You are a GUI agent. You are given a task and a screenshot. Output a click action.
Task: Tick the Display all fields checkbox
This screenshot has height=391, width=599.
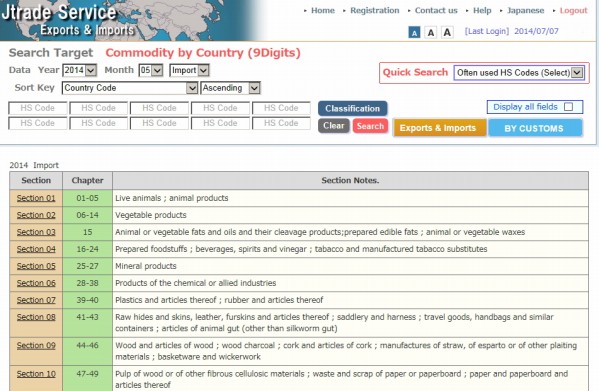coord(568,107)
